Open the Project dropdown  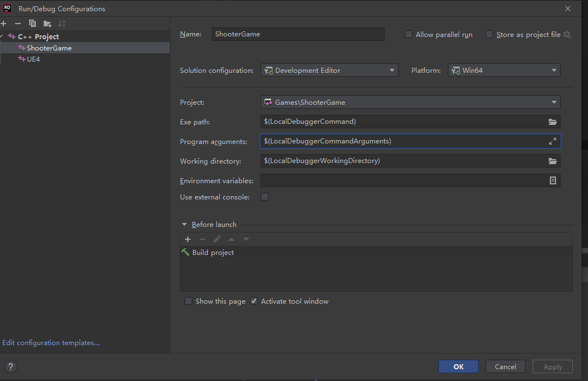pyautogui.click(x=410, y=103)
